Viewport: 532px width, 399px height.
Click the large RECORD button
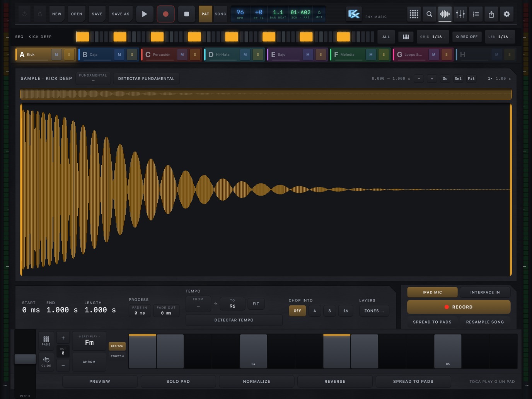pyautogui.click(x=459, y=307)
